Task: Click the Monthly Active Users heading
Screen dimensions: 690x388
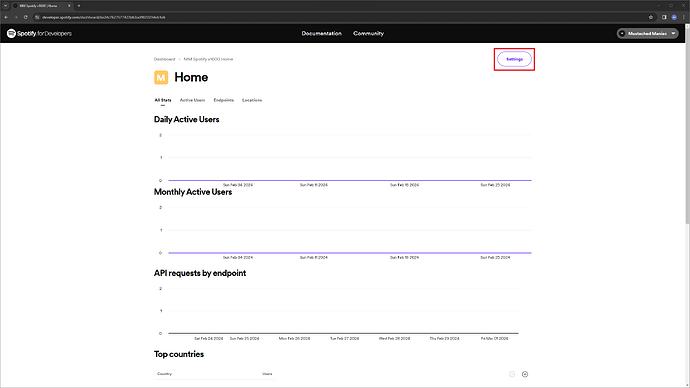Action: tap(193, 192)
